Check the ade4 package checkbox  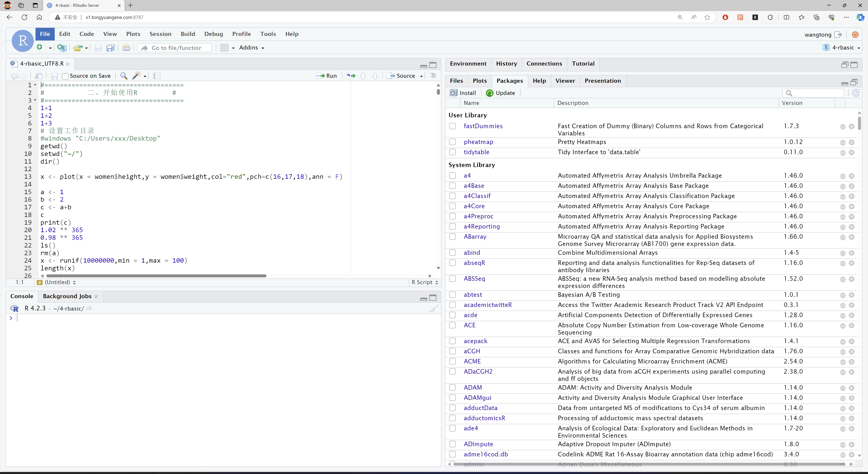pyautogui.click(x=453, y=428)
